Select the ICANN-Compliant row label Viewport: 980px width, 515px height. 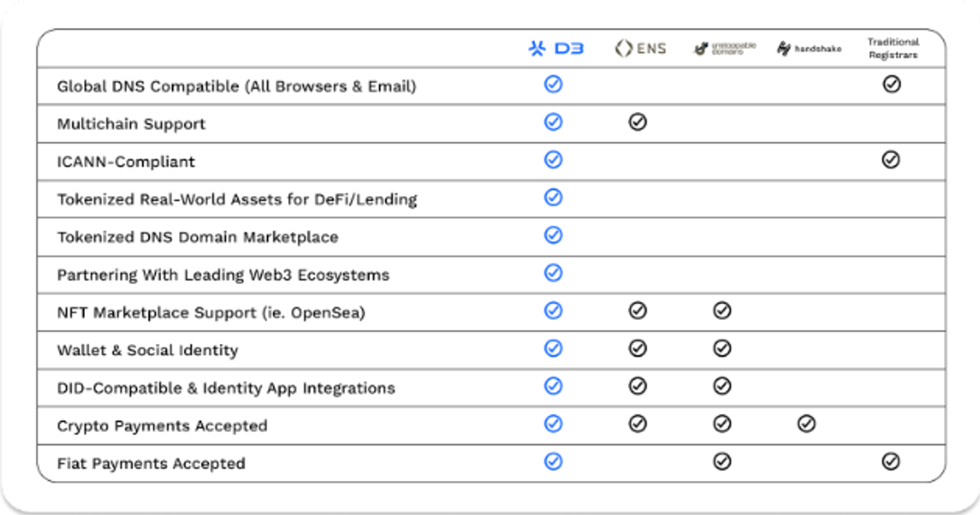[x=126, y=162]
